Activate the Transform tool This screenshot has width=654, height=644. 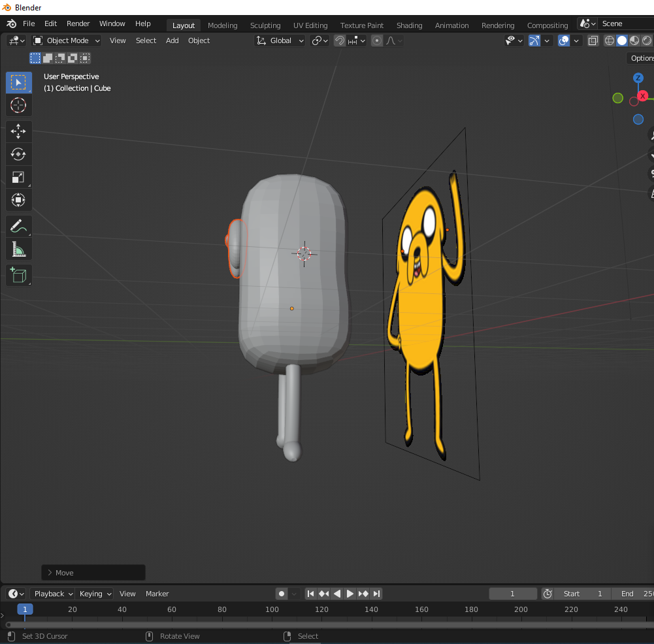click(x=18, y=200)
